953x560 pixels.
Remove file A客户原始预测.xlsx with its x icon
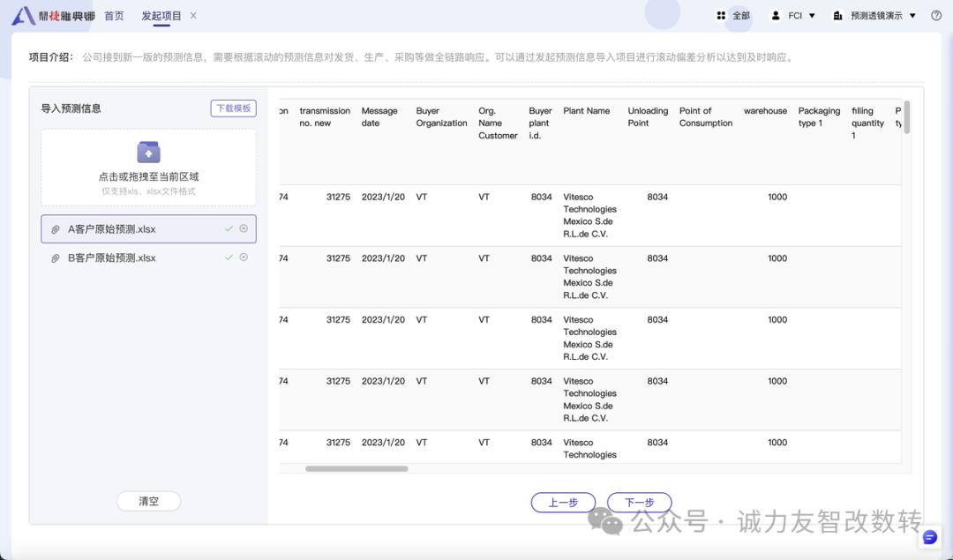[244, 228]
